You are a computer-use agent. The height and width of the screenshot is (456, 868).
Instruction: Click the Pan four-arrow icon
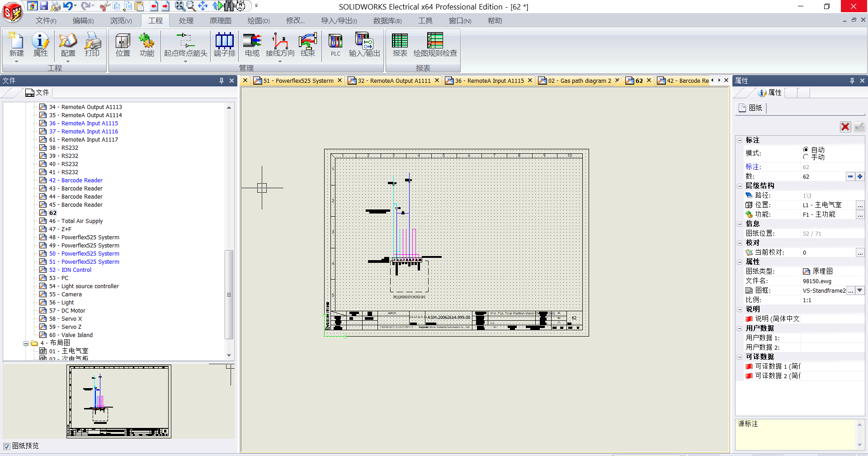[203, 6]
